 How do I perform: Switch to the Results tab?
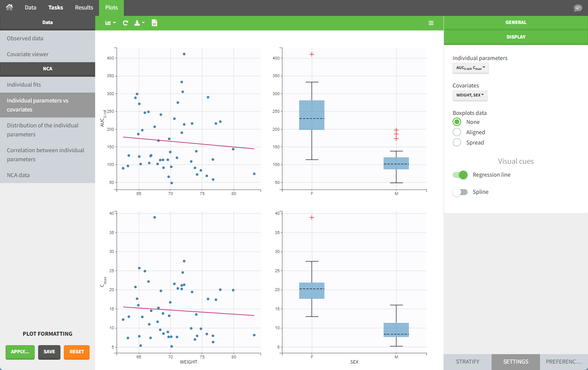tap(84, 8)
